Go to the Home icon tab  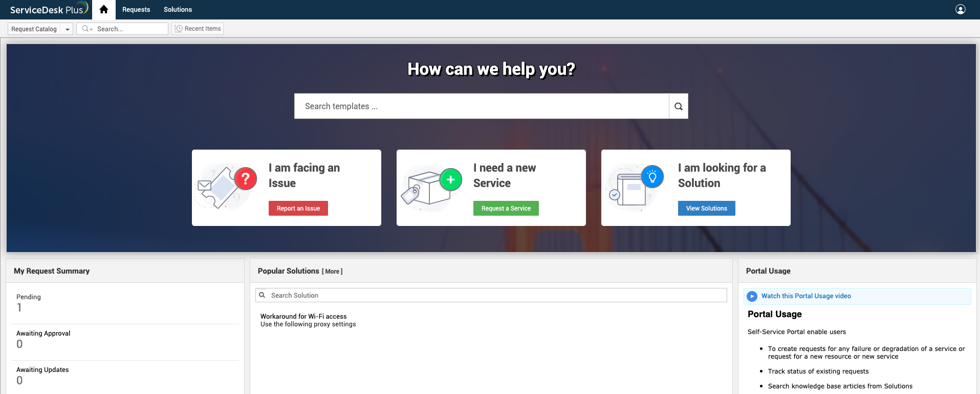coord(104,10)
